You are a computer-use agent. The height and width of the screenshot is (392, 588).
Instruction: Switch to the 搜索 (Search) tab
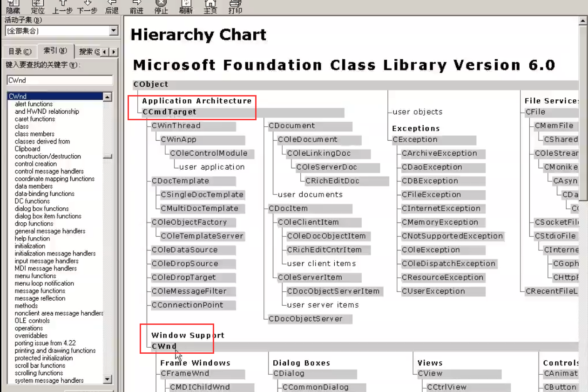pos(88,52)
